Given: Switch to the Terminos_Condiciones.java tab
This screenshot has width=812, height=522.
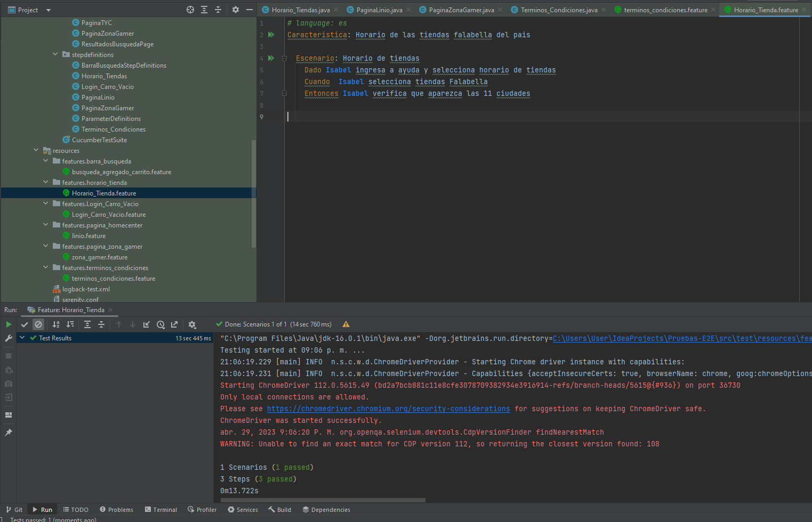Looking at the screenshot, I should click(x=556, y=9).
